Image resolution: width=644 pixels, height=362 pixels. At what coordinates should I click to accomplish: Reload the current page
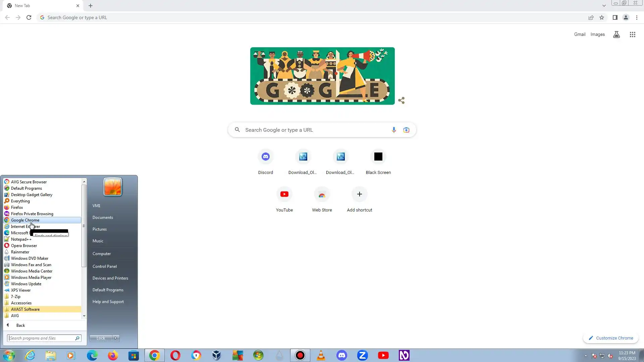[x=29, y=17]
